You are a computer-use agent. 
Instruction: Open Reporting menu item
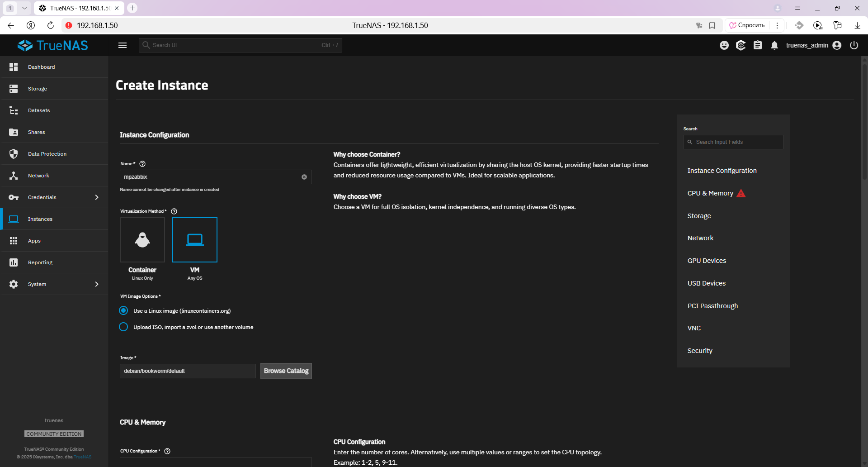tap(54, 262)
